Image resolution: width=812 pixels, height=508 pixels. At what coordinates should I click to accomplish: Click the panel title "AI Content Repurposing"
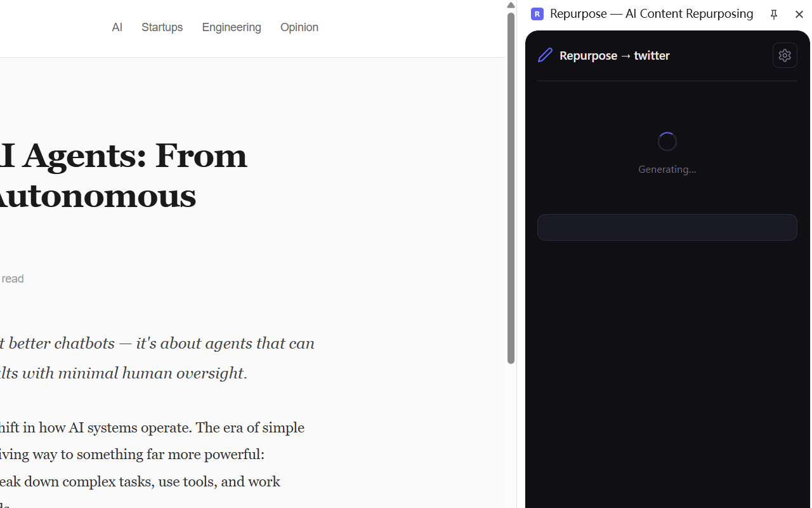coord(689,14)
